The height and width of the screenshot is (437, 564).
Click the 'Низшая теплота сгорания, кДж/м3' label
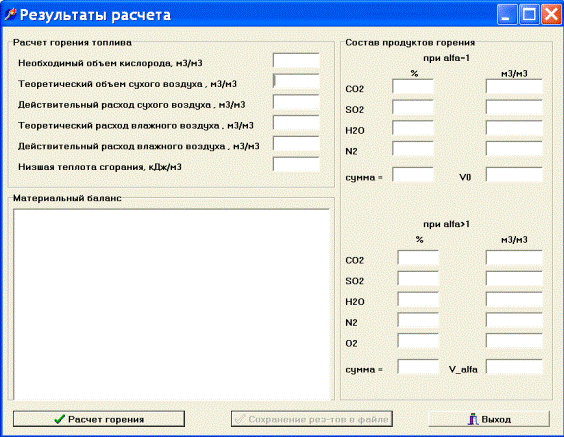[x=100, y=167]
